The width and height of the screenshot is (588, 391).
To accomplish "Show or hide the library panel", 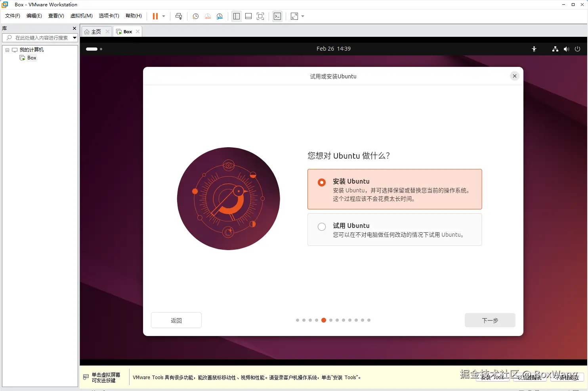I will click(x=237, y=16).
